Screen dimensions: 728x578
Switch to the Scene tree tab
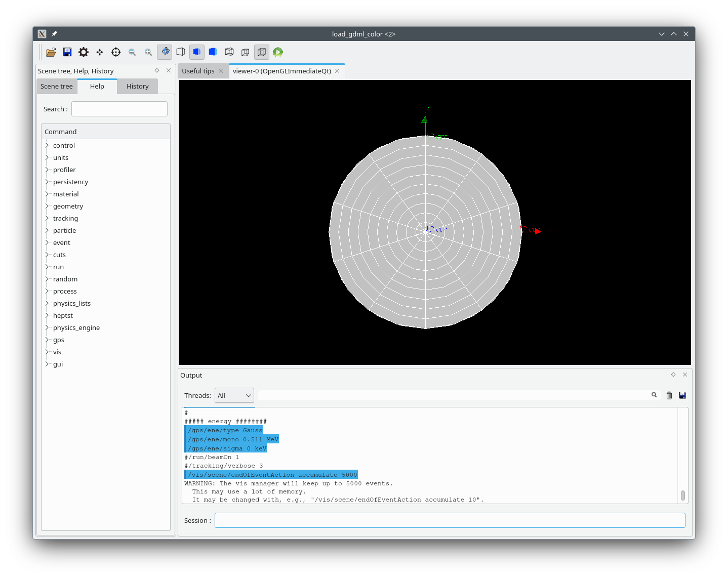[56, 86]
